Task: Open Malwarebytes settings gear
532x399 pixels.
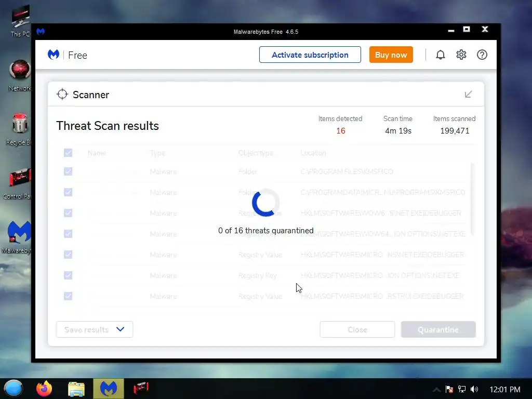Action: (x=461, y=55)
